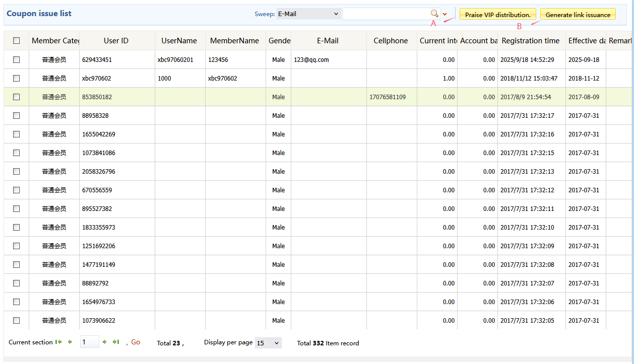
Task: Open the Display per page dropdown
Action: pos(268,343)
